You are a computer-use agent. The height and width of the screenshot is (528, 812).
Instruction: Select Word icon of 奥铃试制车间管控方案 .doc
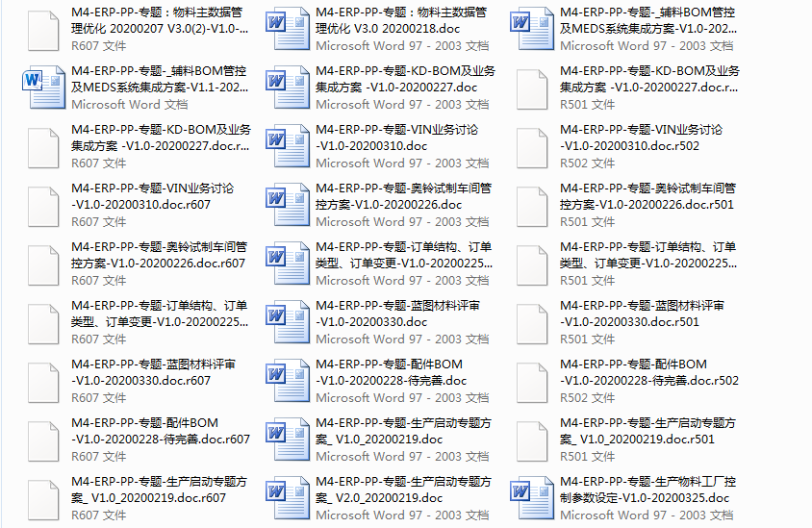pos(288,206)
